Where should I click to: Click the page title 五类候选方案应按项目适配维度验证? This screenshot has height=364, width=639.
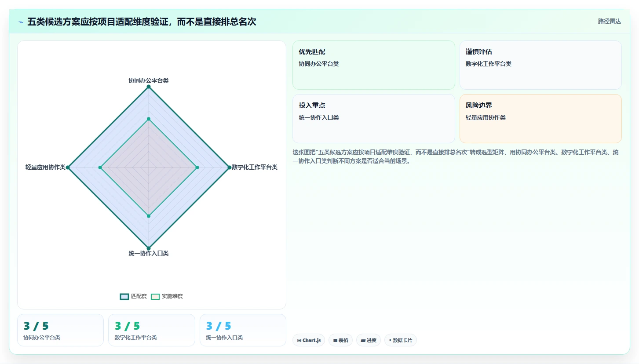coord(142,22)
